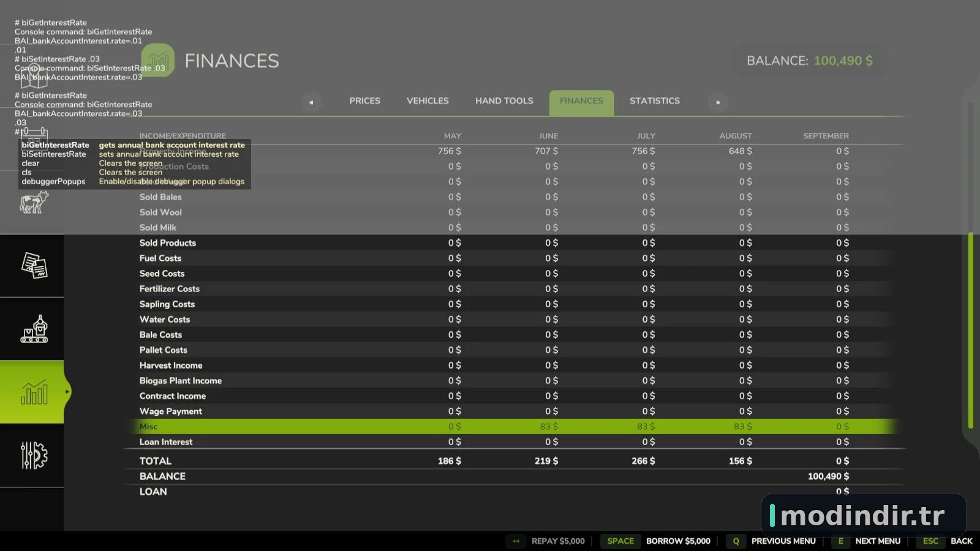Click the AUGUST column header
This screenshot has width=980, height=551.
pyautogui.click(x=736, y=136)
